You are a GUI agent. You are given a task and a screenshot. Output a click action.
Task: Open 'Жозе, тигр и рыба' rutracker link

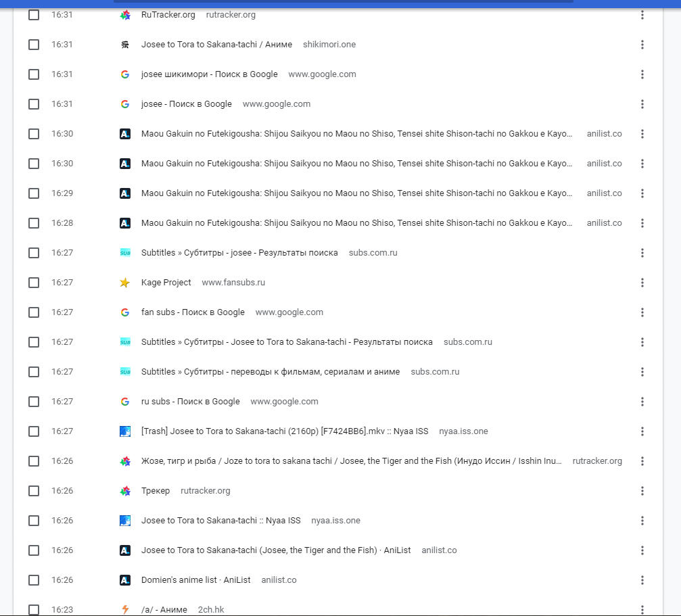tap(352, 461)
